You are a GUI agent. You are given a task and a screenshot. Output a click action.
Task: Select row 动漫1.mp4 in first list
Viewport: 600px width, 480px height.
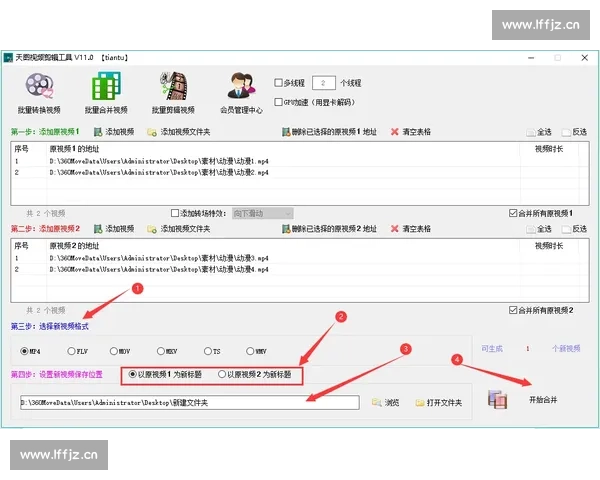tap(299, 161)
